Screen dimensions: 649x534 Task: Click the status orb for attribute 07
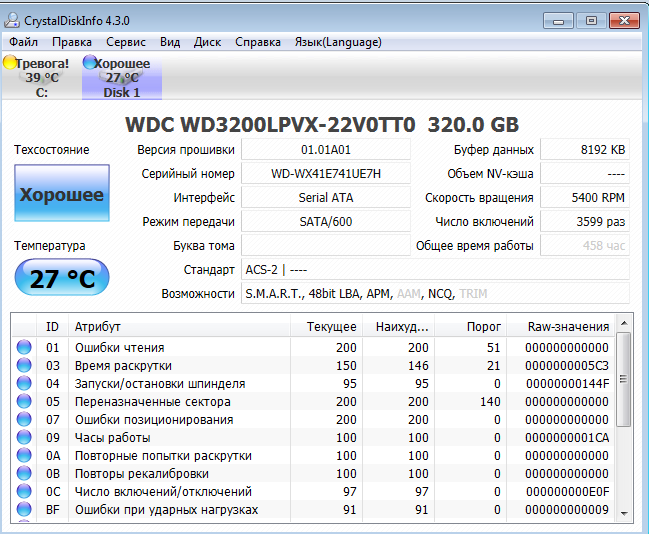(x=24, y=419)
